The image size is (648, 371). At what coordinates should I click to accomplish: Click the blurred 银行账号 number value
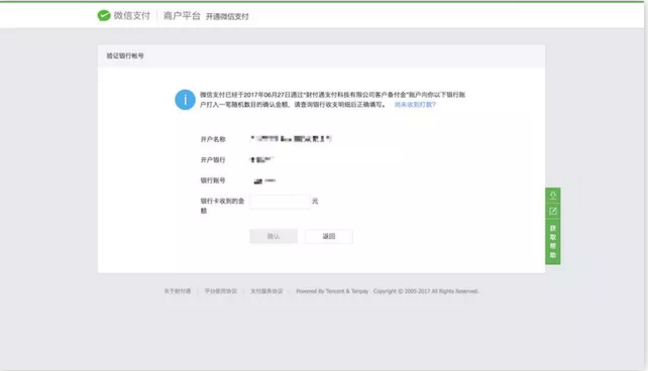[x=264, y=181]
